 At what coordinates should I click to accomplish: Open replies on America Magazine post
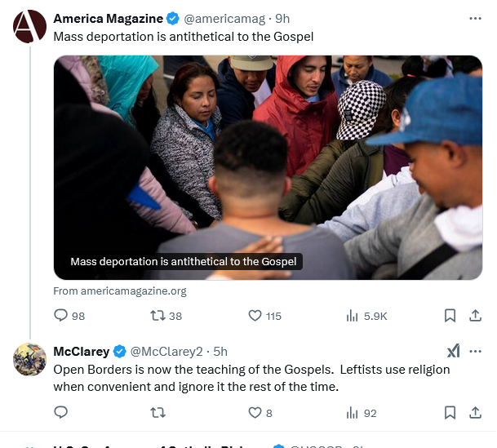tap(69, 316)
